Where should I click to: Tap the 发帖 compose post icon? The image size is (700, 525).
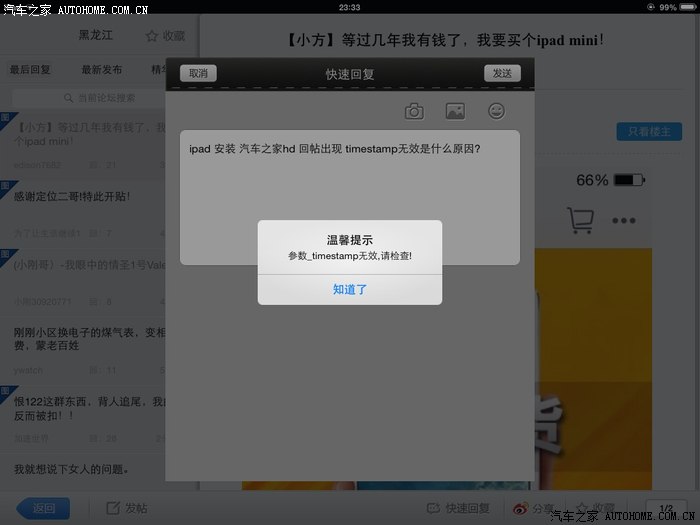coord(114,508)
